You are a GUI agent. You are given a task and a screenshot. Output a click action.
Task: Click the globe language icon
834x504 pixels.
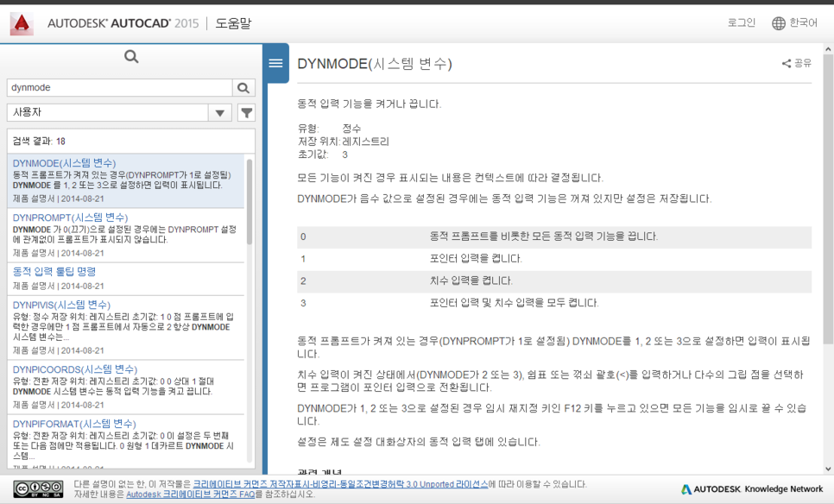[779, 23]
